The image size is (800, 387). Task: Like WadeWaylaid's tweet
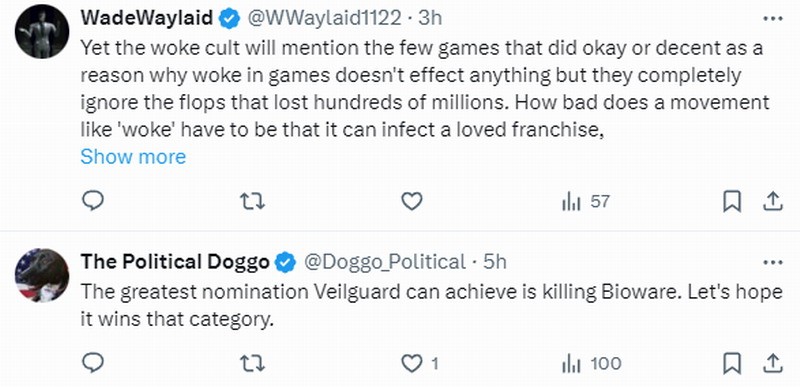pos(411,201)
